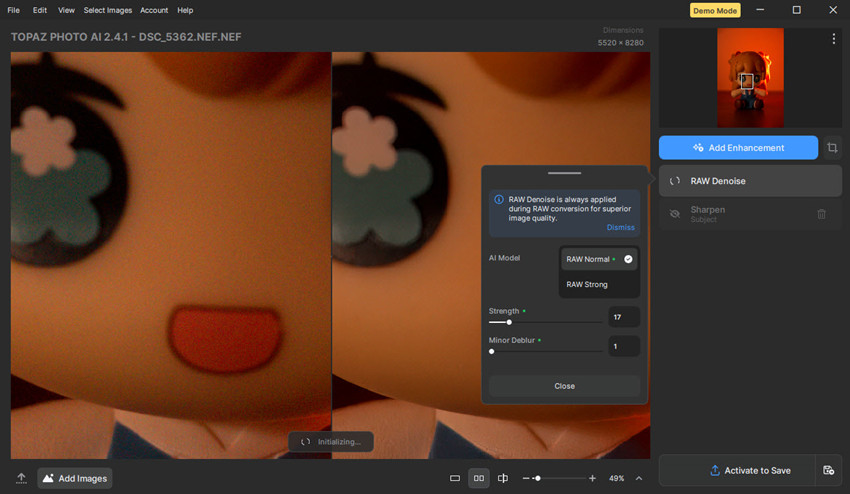Click the upload arrow icon at bottom left
This screenshot has width=850, height=494.
[21, 478]
